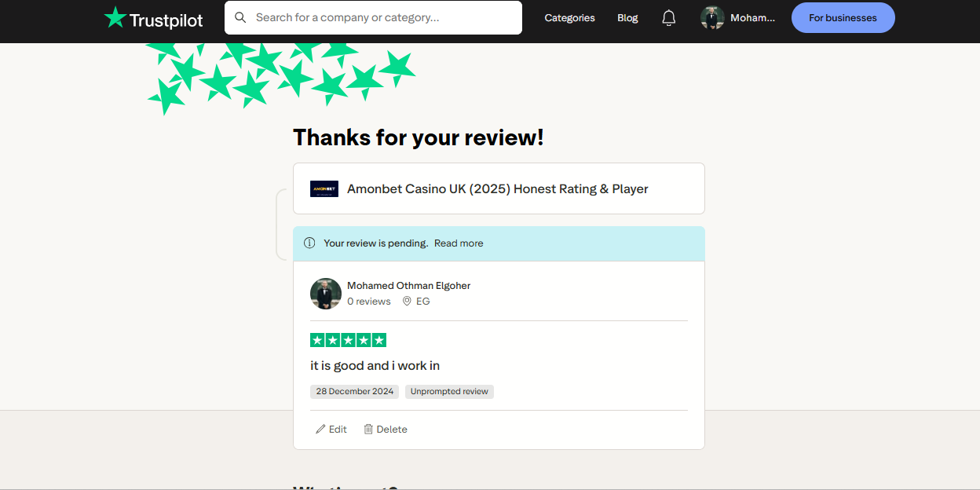Click the For businesses button
This screenshot has width=980, height=490.
[843, 18]
